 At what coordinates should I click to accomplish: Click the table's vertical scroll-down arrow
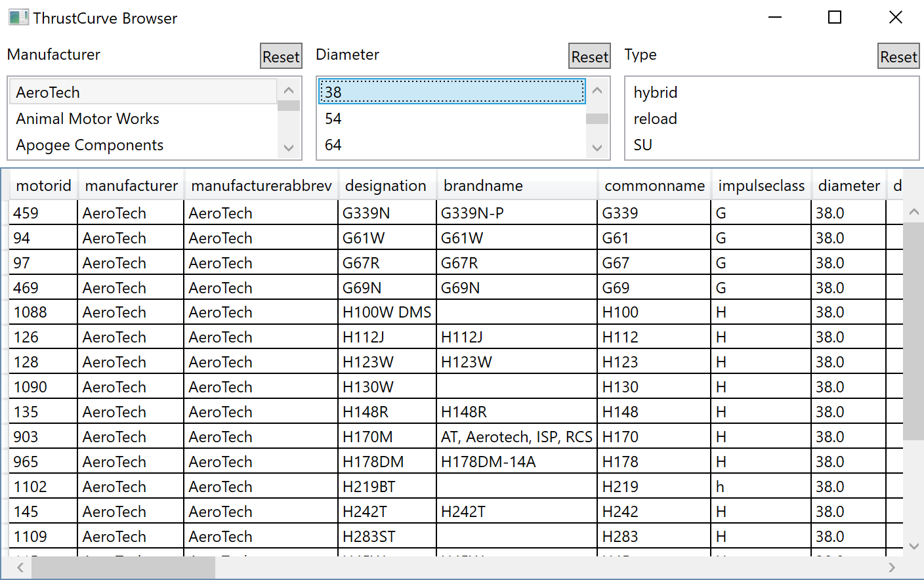[x=913, y=545]
